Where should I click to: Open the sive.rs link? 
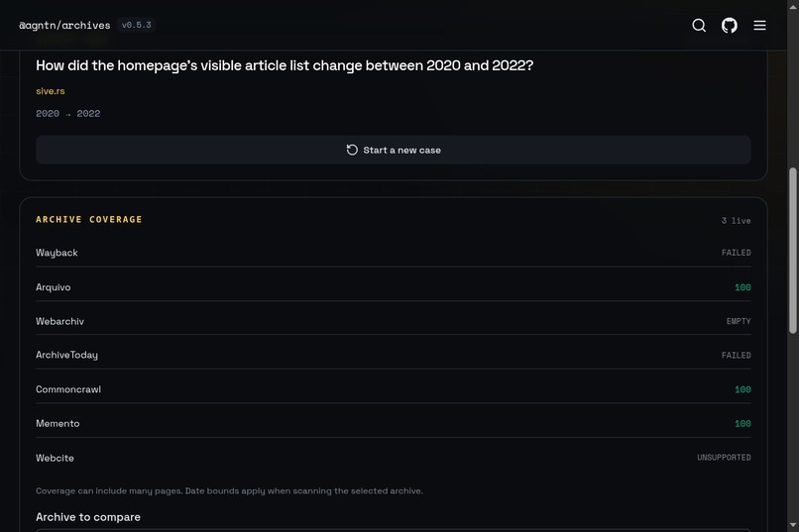click(x=50, y=91)
